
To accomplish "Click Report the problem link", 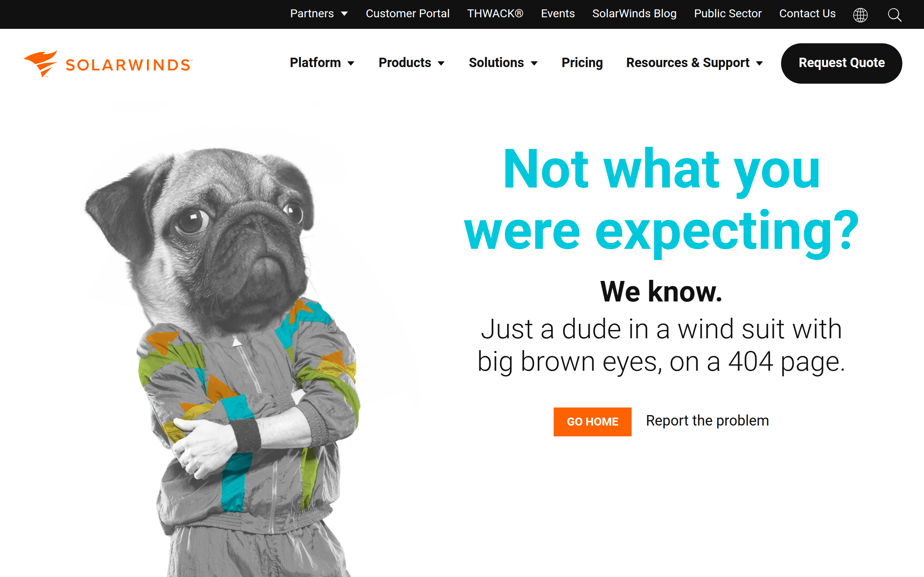I will pos(707,420).
